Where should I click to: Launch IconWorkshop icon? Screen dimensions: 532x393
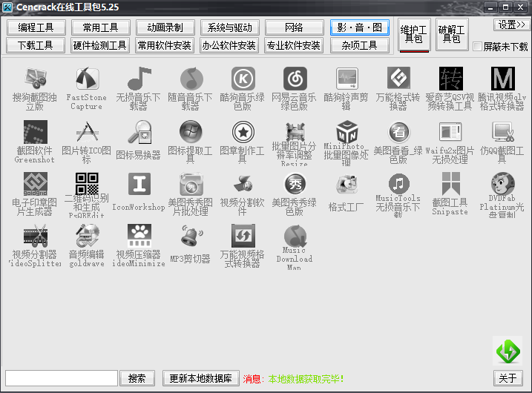[x=139, y=184]
